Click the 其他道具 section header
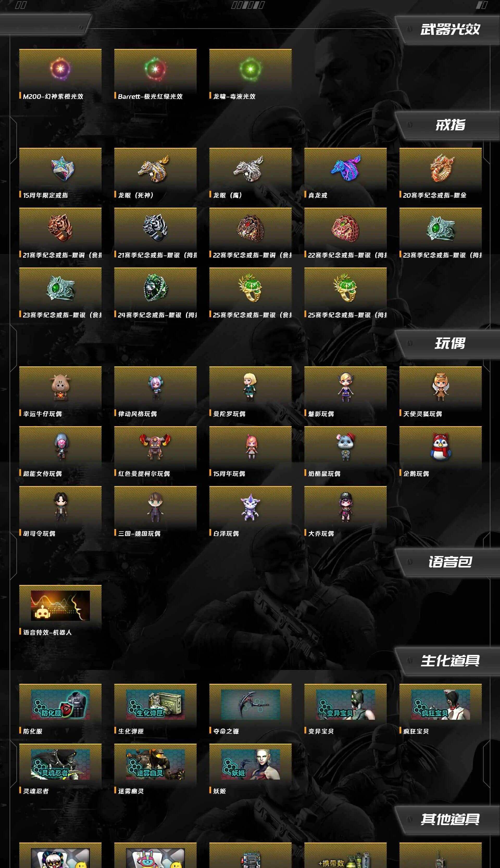This screenshot has height=868, width=500. click(x=450, y=820)
